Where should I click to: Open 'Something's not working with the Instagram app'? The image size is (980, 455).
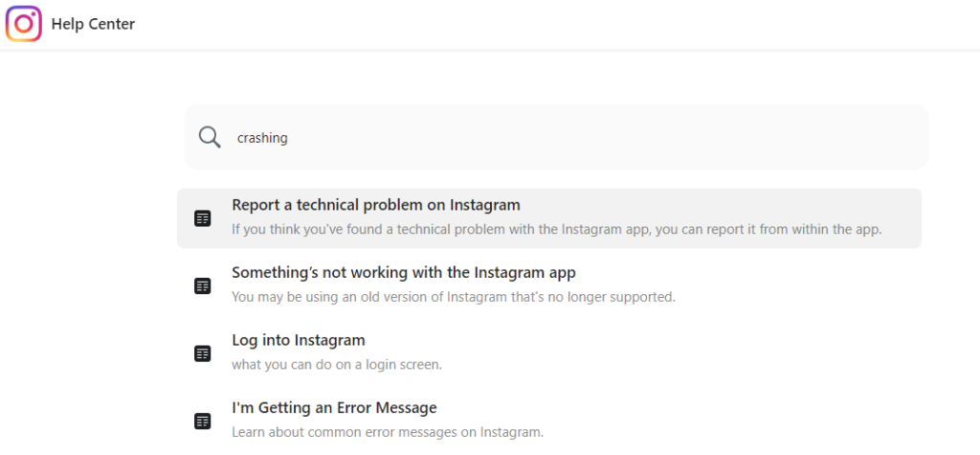click(404, 273)
